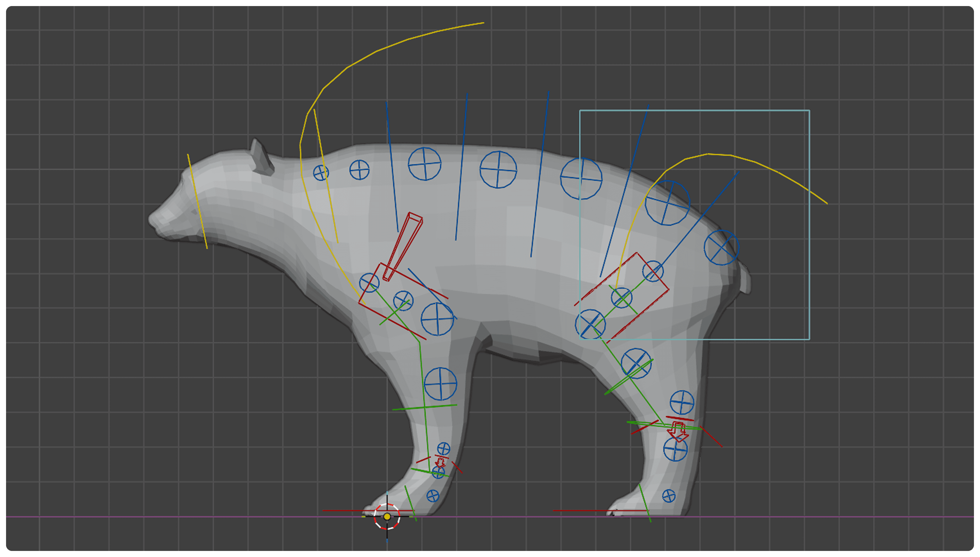Image resolution: width=980 pixels, height=557 pixels.
Task: Click the smallest blue circle behind the ear
Action: tap(321, 173)
